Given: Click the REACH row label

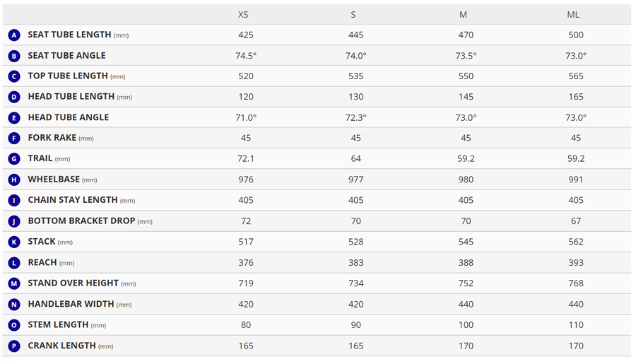Looking at the screenshot, I should 42,262.
